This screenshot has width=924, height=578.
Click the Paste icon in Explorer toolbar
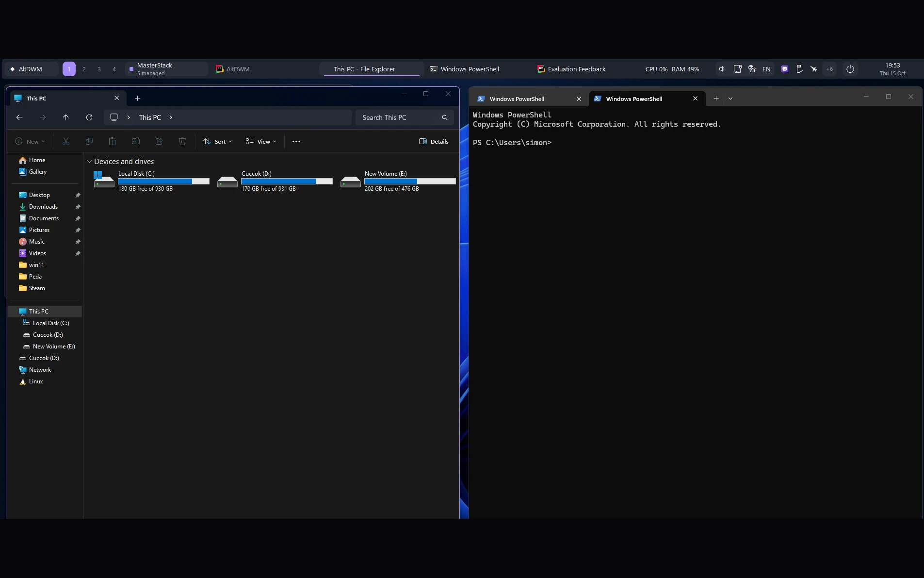coord(113,141)
